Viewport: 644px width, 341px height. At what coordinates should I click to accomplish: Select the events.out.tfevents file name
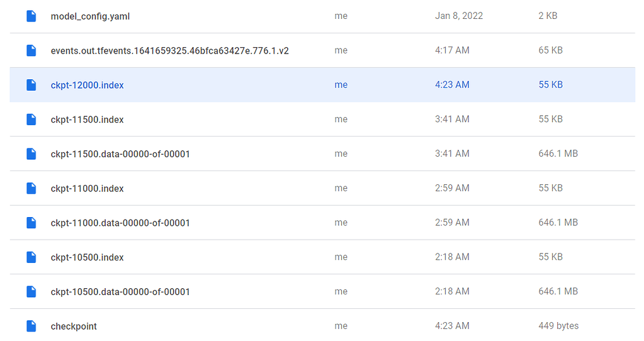click(169, 51)
